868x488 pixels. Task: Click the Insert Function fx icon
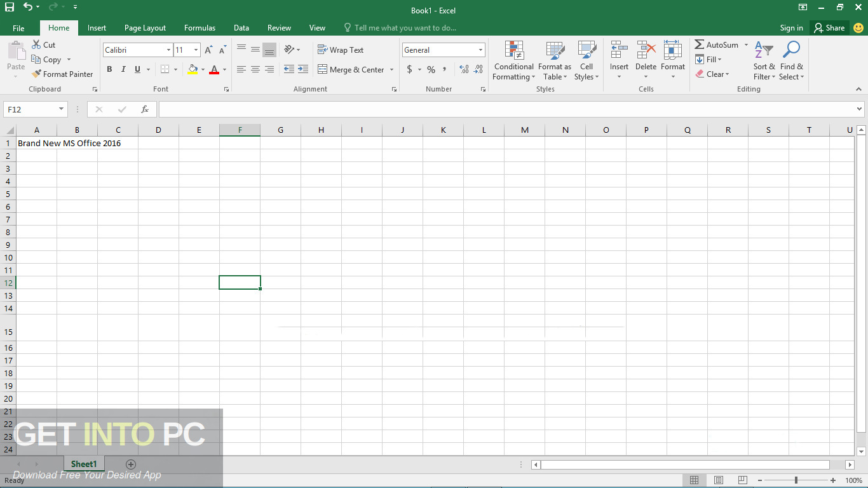[x=145, y=109]
